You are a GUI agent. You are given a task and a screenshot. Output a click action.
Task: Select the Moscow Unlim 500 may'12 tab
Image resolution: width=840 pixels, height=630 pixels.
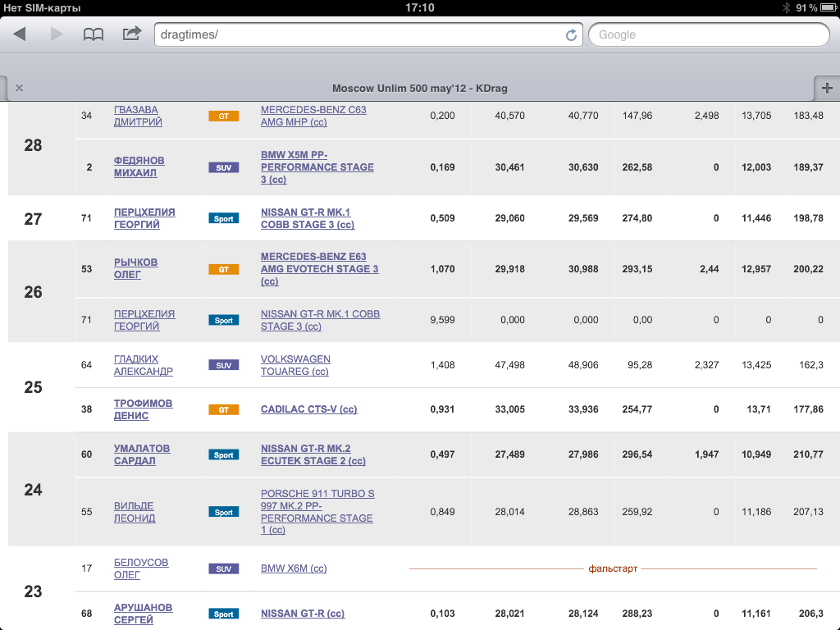coord(419,88)
